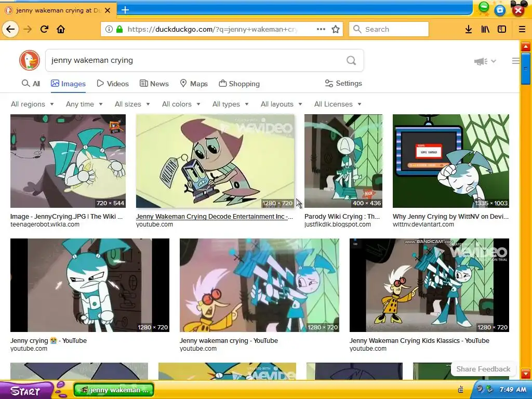Viewport: 532px width, 399px height.
Task: Switch to the News tab
Action: 154,84
